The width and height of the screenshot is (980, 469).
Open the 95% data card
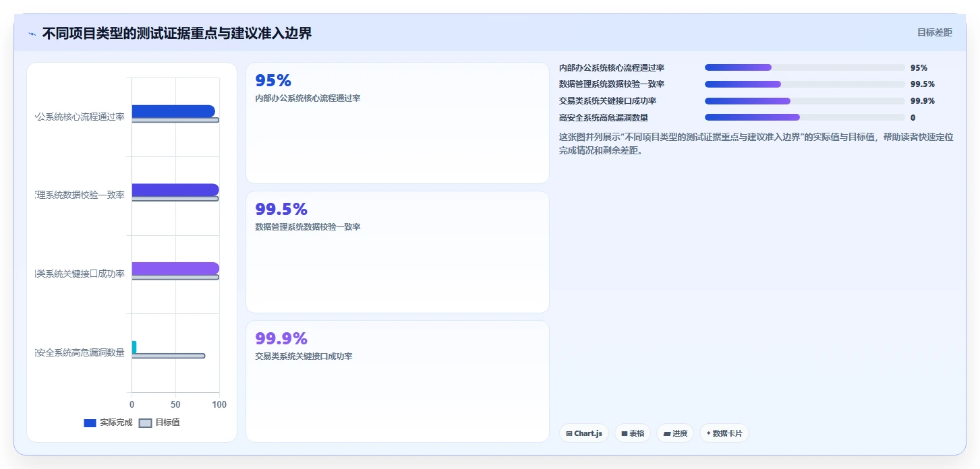pyautogui.click(x=397, y=123)
